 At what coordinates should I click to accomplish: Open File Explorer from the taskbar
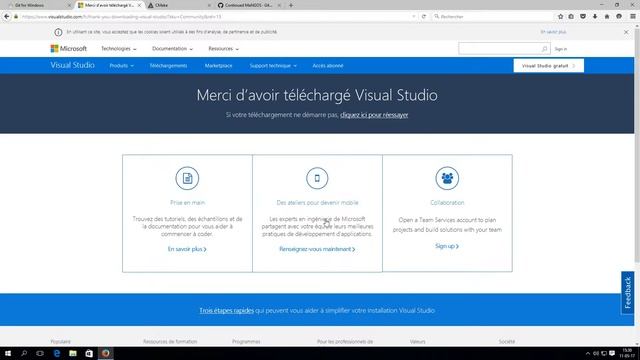(x=73, y=353)
